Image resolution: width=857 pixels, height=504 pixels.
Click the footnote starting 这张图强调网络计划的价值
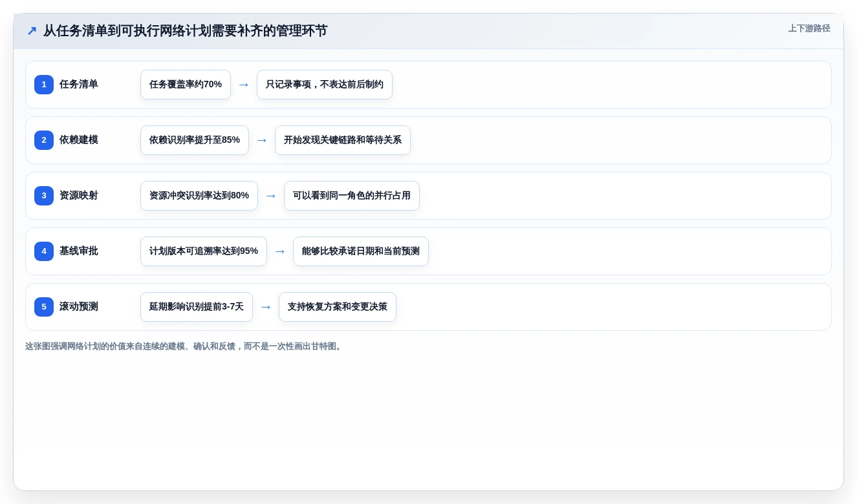tap(184, 346)
